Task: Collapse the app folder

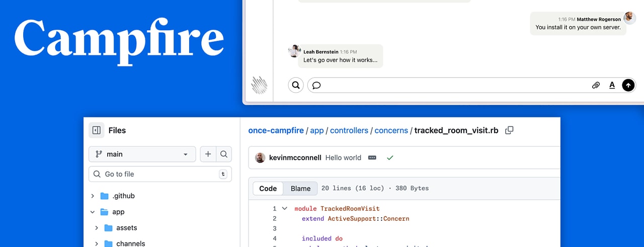Action: click(x=93, y=212)
